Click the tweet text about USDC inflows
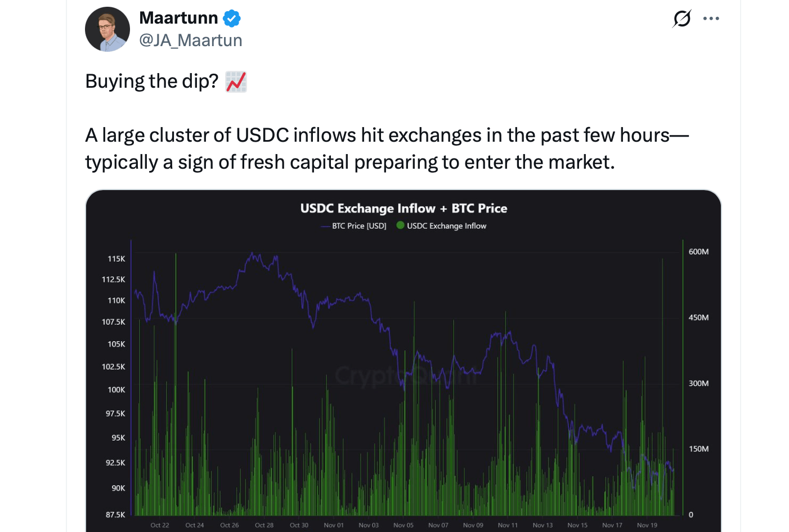 [x=387, y=148]
